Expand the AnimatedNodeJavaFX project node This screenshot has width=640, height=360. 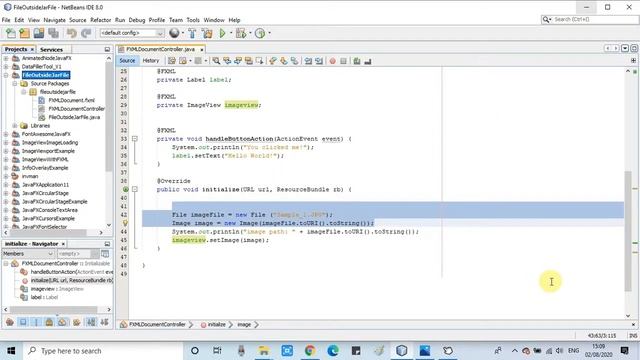(x=6, y=58)
